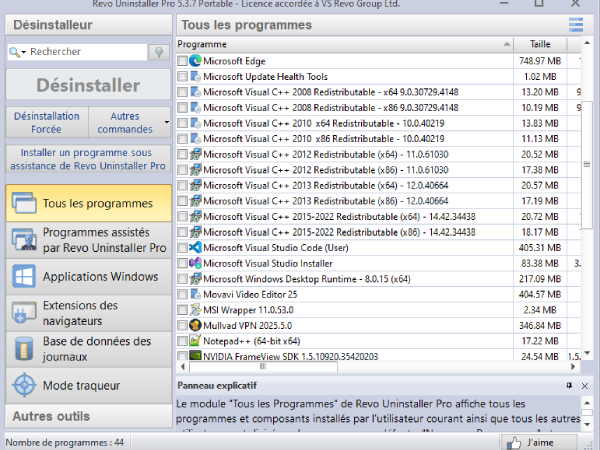
Task: Click the Visual C++ 2008 x64 icon
Action: pos(195,92)
